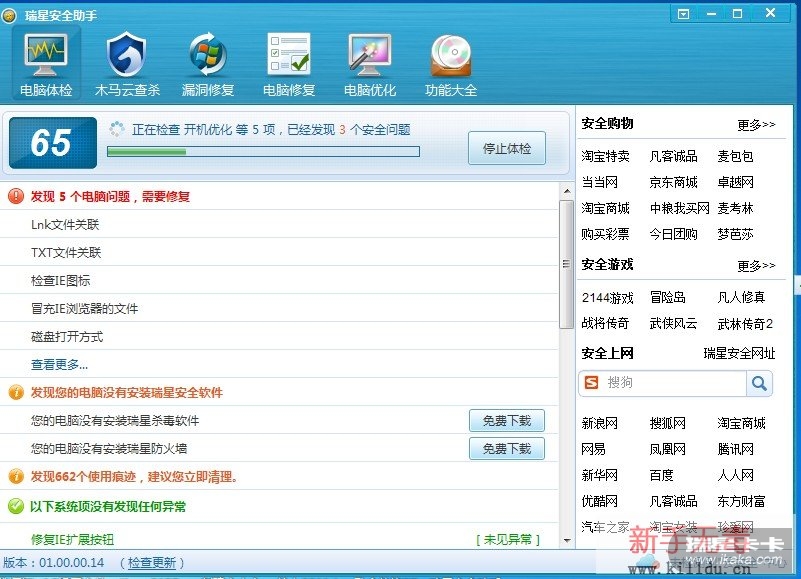Open the 冒险岛 game link
801x579 pixels.
point(667,297)
